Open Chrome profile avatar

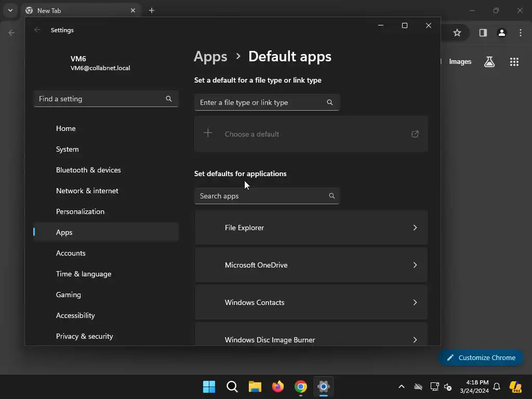pos(502,33)
